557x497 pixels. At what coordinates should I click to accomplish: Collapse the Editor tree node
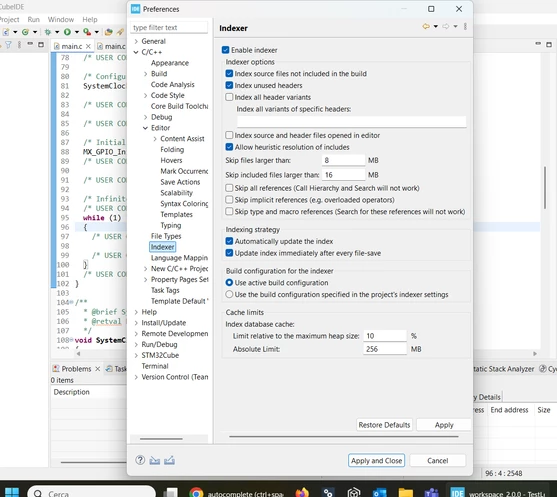145,128
